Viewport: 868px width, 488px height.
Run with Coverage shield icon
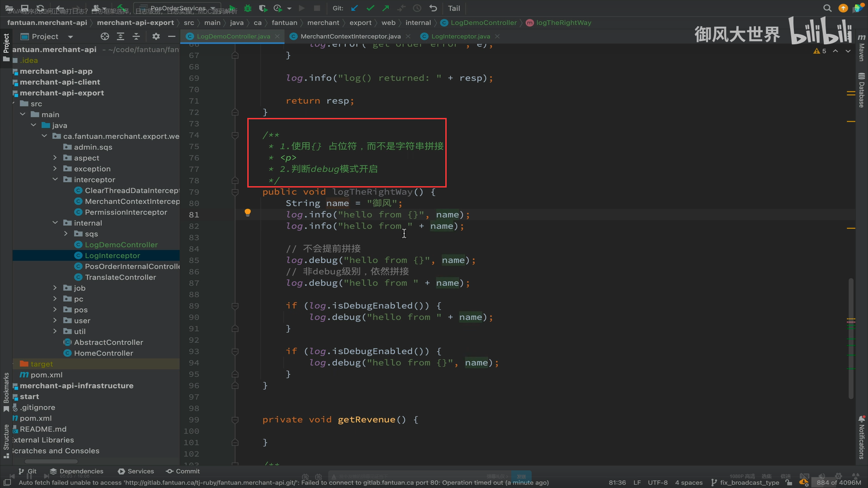click(x=263, y=8)
